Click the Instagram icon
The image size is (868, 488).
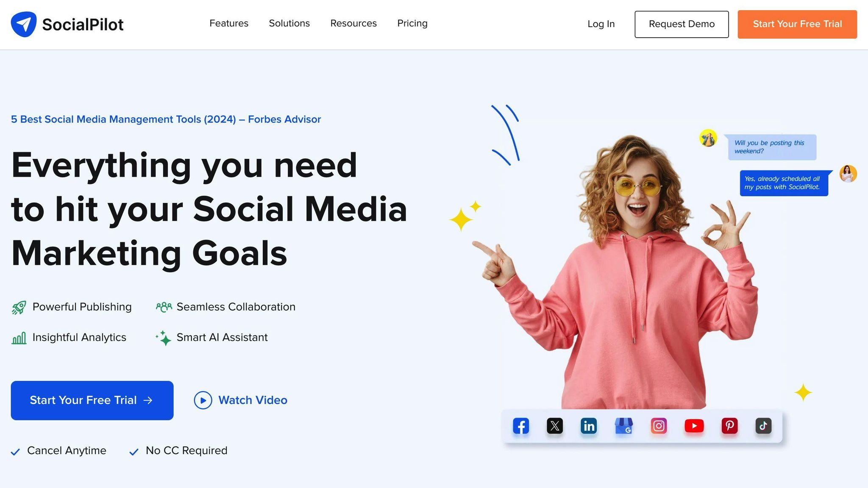(659, 426)
